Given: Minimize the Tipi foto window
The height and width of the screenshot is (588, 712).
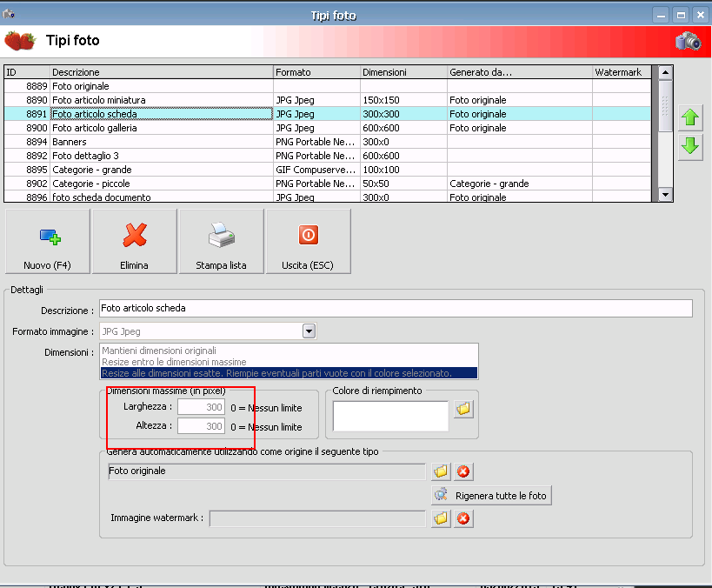Looking at the screenshot, I should (661, 15).
